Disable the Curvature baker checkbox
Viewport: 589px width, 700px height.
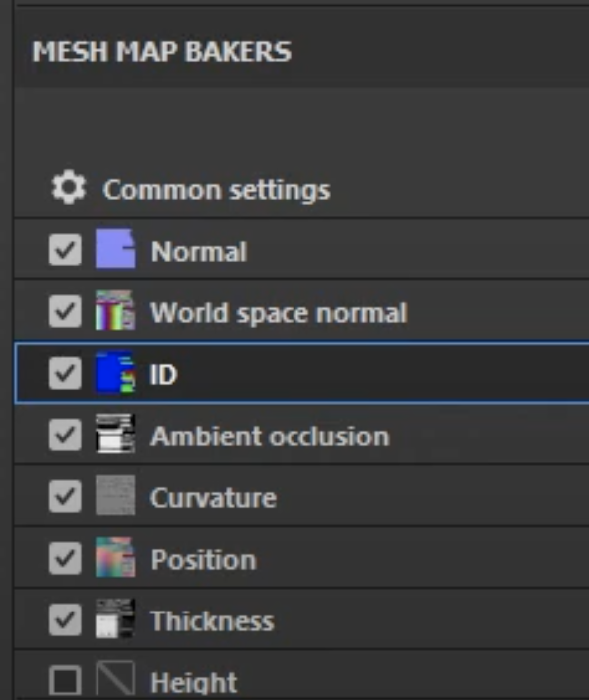[65, 496]
